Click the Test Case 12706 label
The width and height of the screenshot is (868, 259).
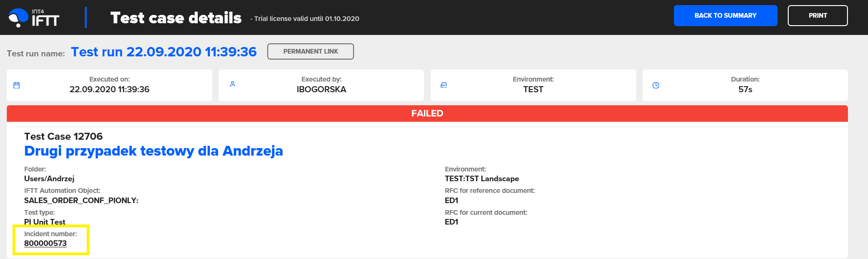pyautogui.click(x=63, y=136)
